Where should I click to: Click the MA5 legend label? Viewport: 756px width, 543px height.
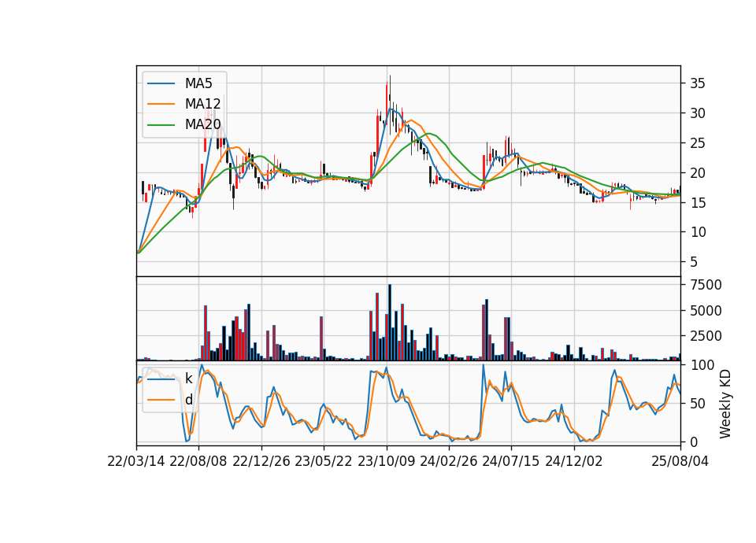(198, 83)
